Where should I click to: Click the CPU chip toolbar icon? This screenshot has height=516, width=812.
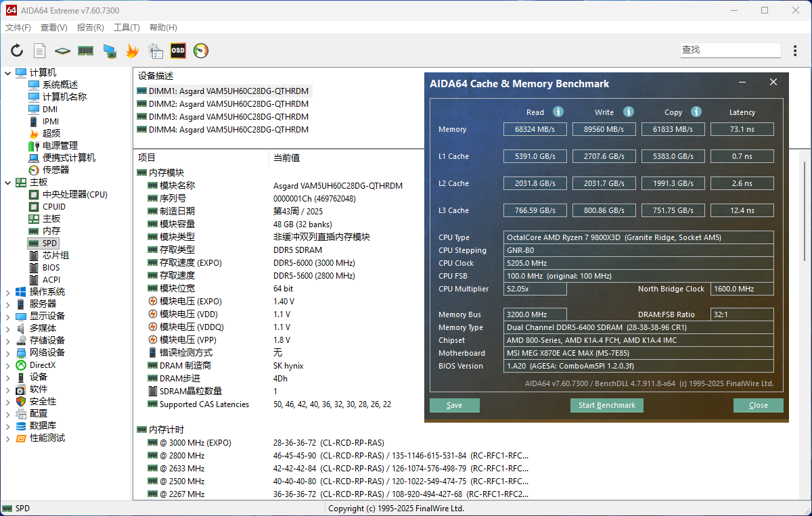pos(62,51)
